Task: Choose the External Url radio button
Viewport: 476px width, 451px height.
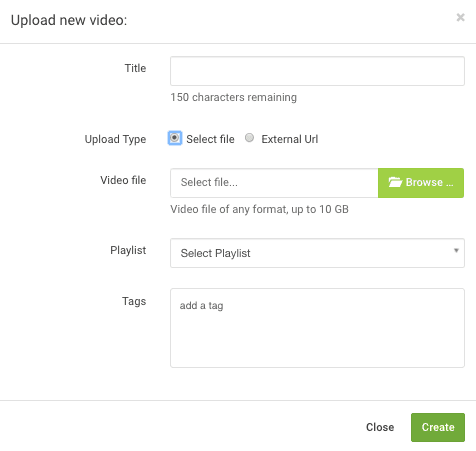Action: pos(249,138)
